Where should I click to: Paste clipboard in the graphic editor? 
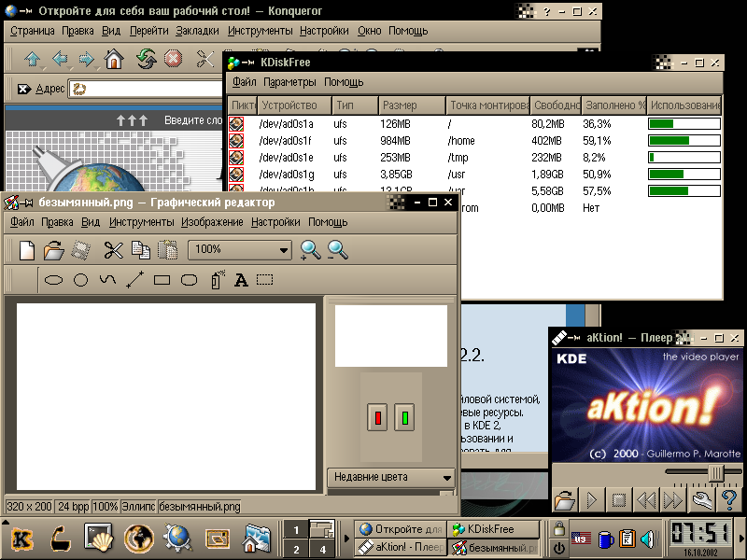click(x=168, y=250)
